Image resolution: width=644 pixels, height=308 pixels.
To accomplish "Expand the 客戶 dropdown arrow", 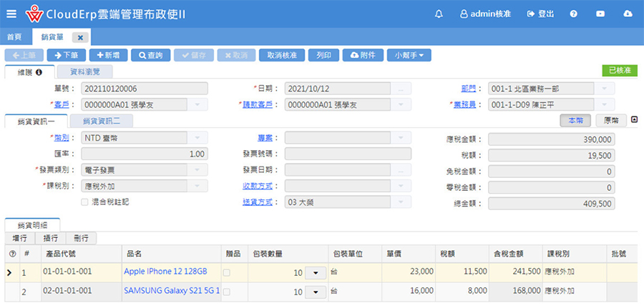I will pos(198,104).
